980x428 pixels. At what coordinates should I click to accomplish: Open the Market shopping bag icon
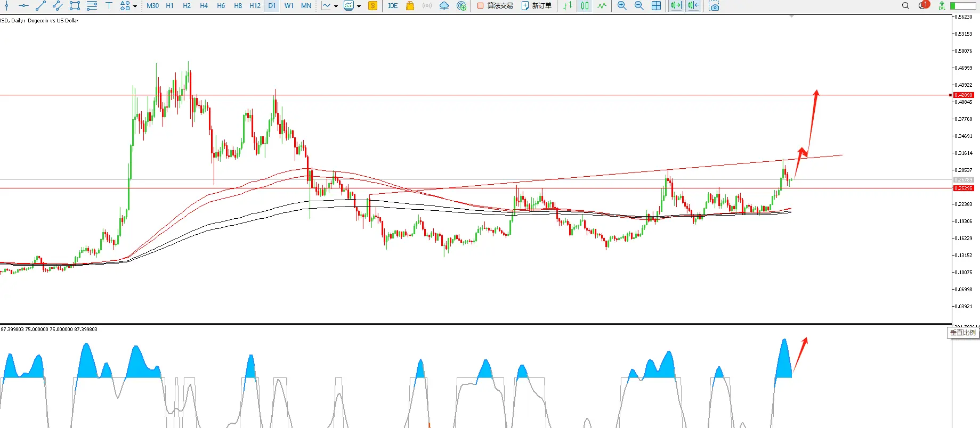coord(410,6)
